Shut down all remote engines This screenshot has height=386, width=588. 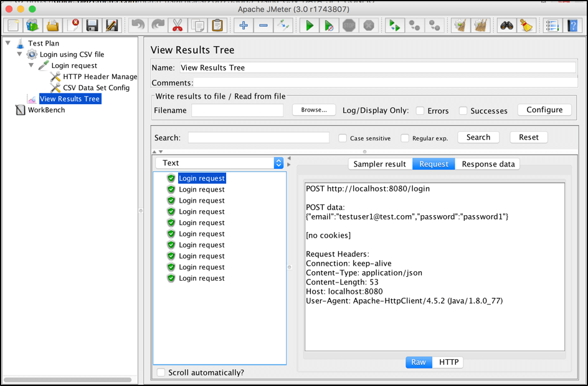[x=435, y=26]
